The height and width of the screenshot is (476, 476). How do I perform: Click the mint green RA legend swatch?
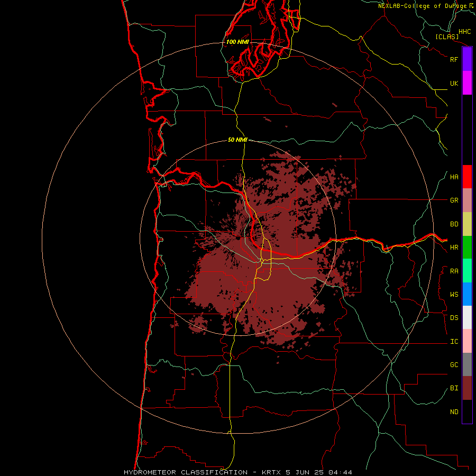[x=467, y=271]
